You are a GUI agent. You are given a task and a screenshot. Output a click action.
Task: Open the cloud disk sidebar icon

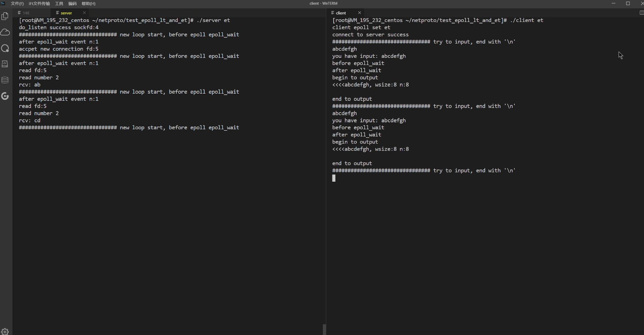[5, 64]
